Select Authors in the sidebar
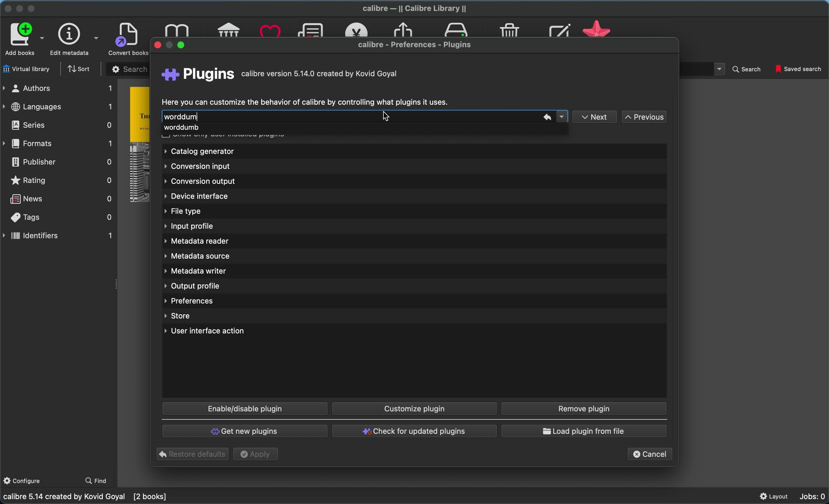The height and width of the screenshot is (504, 829). pos(36,87)
